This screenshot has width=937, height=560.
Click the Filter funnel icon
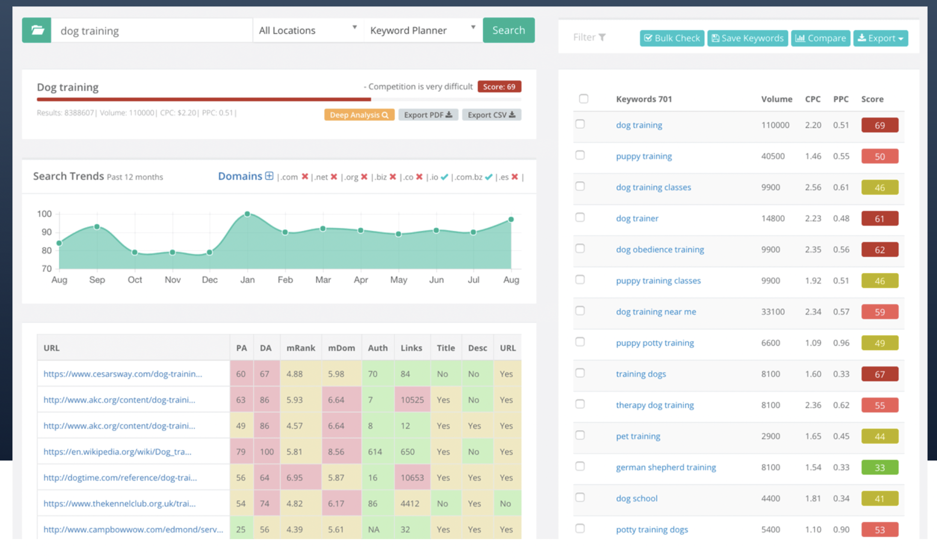tap(602, 37)
